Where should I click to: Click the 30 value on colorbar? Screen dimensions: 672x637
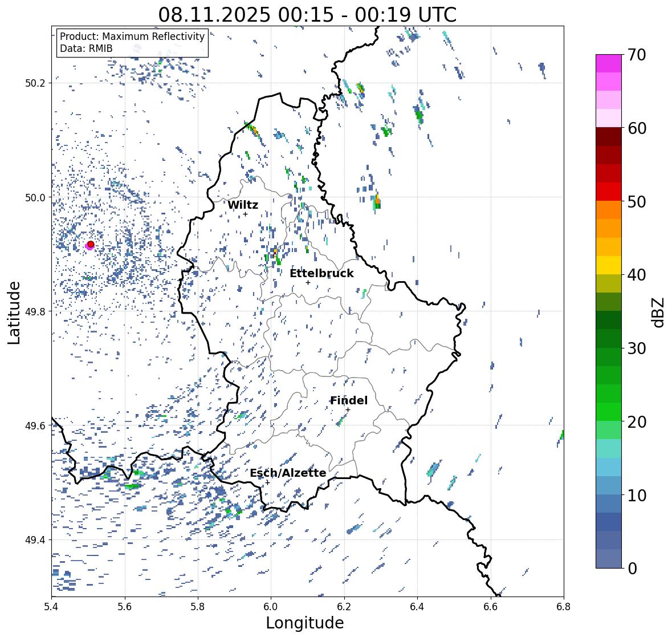click(637, 348)
